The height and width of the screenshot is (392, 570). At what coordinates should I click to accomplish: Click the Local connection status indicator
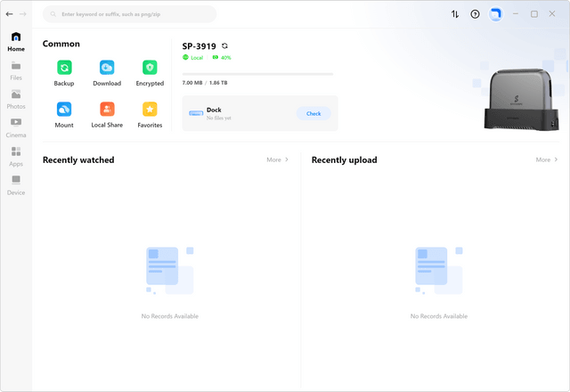click(192, 57)
